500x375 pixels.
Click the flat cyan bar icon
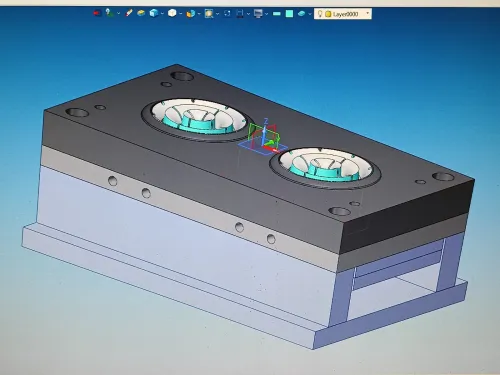click(277, 14)
